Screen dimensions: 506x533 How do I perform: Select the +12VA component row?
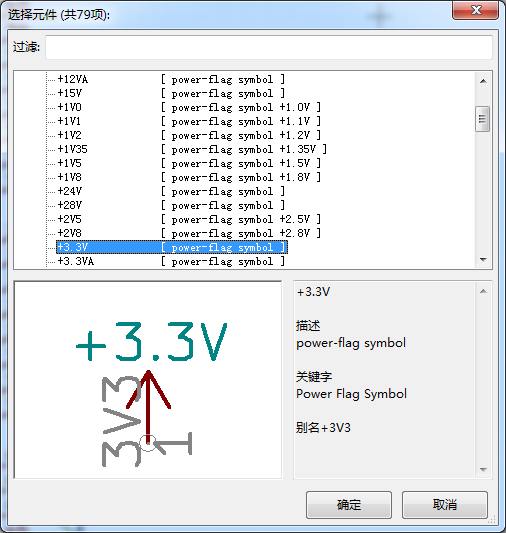pyautogui.click(x=171, y=79)
